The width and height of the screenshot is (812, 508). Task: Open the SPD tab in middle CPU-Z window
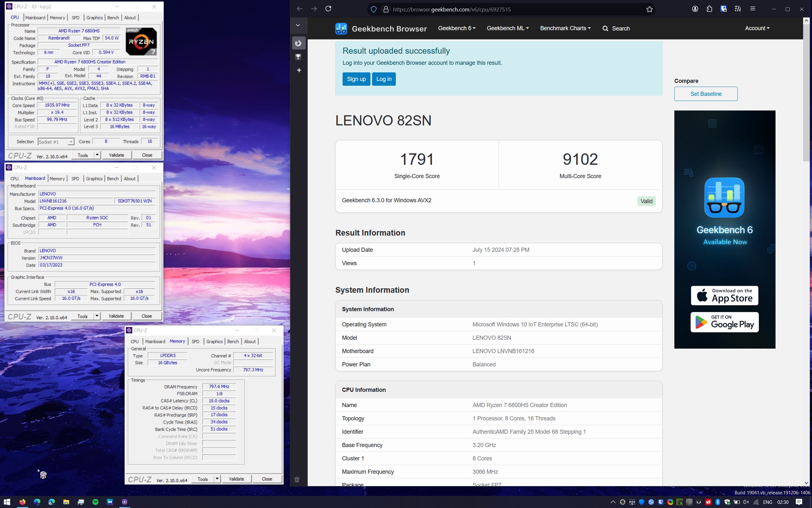[x=75, y=178]
